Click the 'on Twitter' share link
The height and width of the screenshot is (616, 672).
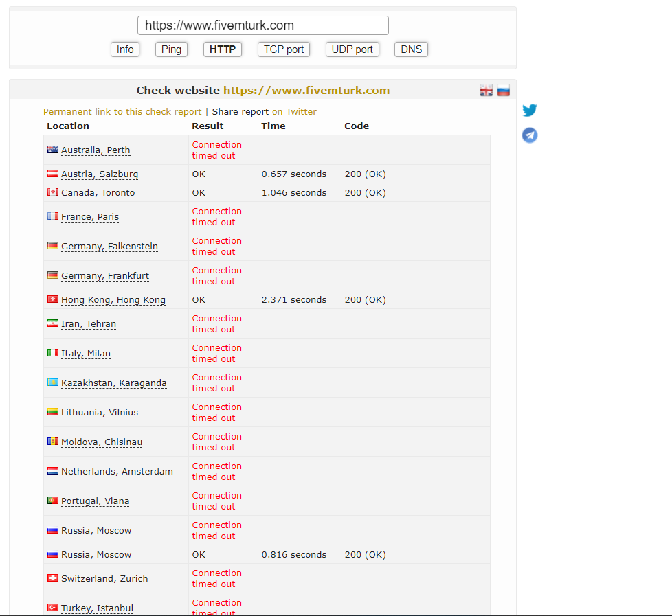coord(294,111)
